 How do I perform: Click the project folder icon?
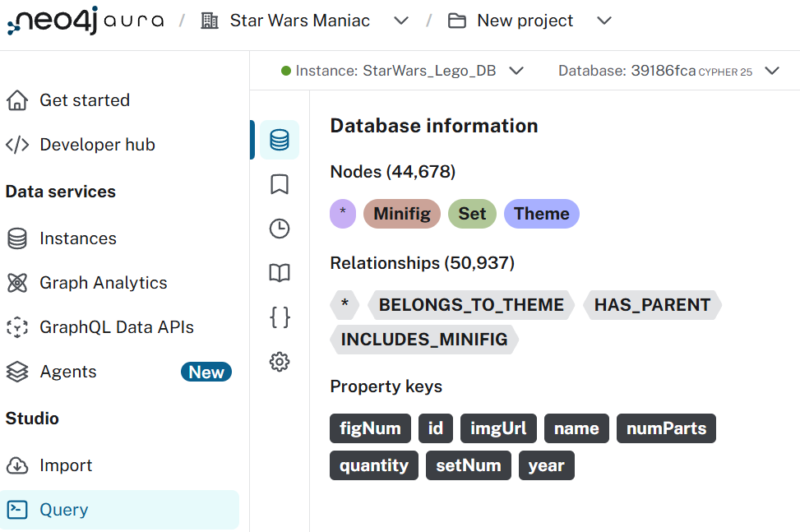(456, 21)
